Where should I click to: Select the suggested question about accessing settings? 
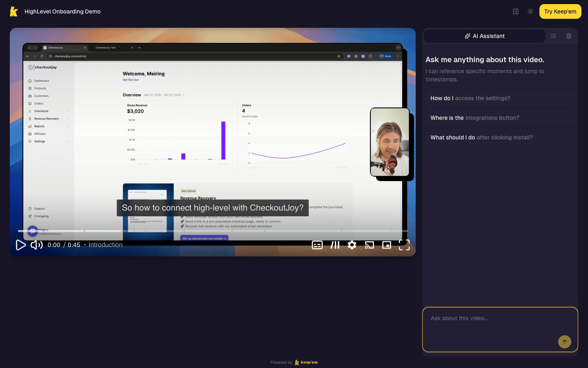pos(500,98)
